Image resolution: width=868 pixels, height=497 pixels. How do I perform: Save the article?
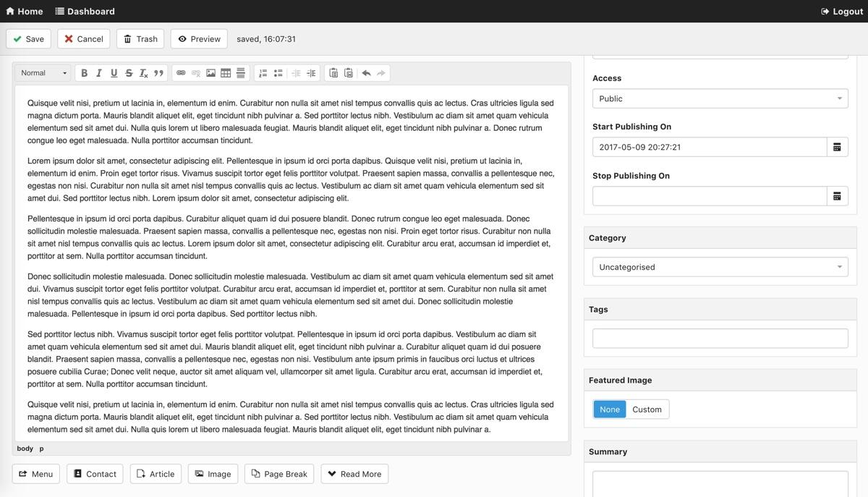click(28, 39)
